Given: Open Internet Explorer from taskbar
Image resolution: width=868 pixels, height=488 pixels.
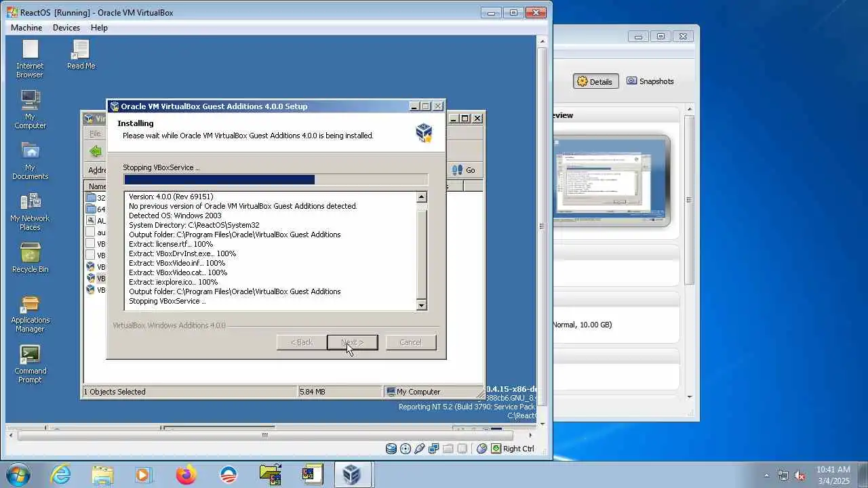Looking at the screenshot, I should pos(60,474).
